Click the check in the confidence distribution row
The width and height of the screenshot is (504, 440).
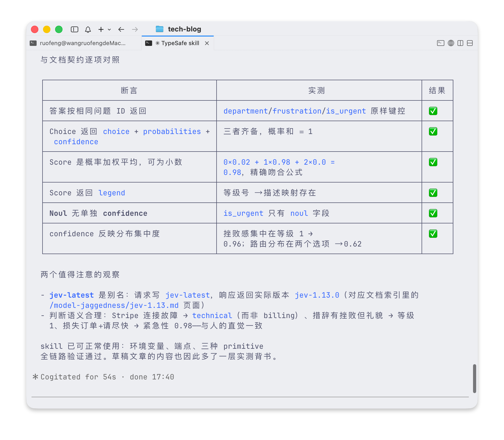click(433, 234)
